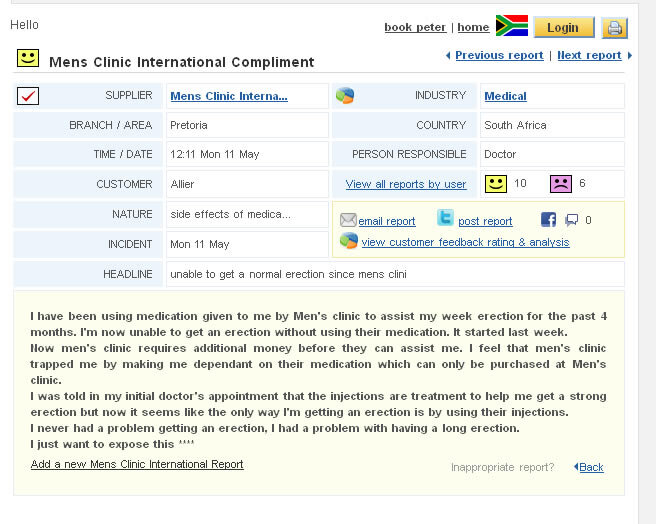
Task: Open the Medical industry link
Action: point(505,96)
